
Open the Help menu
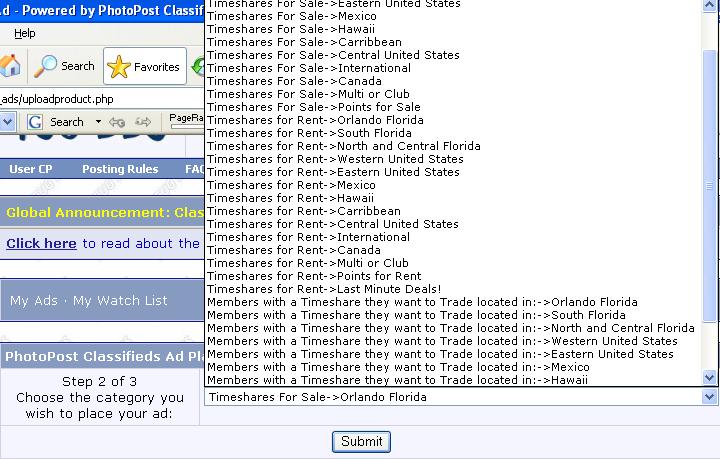pyautogui.click(x=24, y=34)
